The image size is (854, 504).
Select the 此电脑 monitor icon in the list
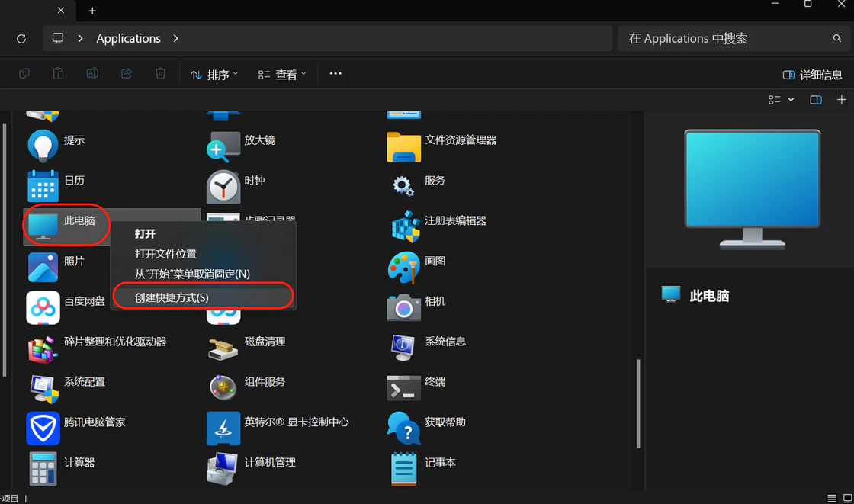click(x=43, y=226)
